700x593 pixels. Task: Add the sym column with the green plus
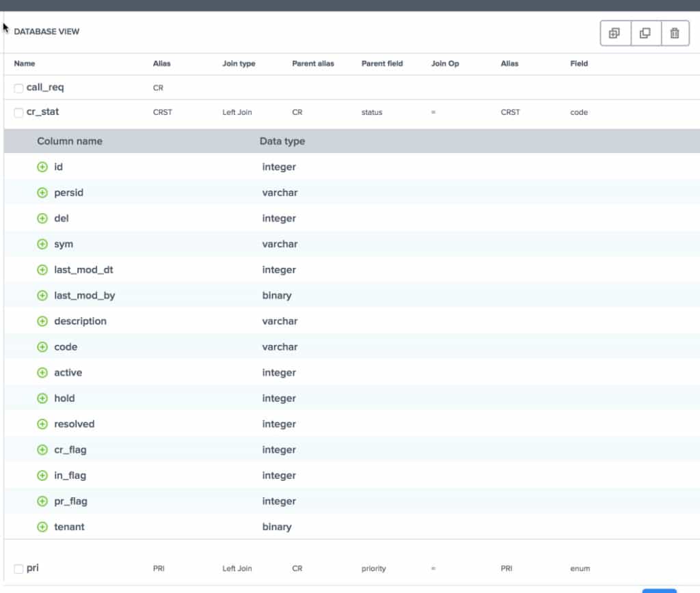(x=42, y=244)
